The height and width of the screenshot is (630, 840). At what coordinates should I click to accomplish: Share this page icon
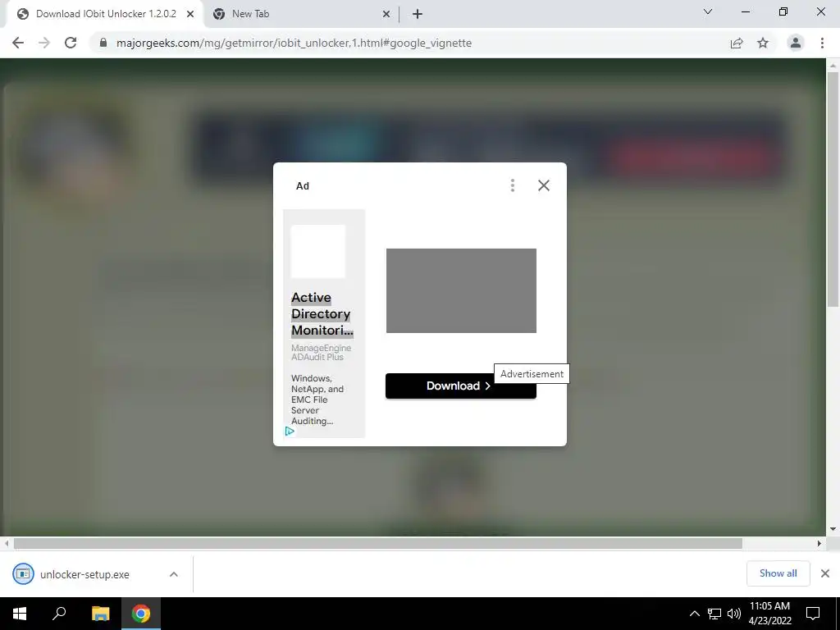(737, 43)
